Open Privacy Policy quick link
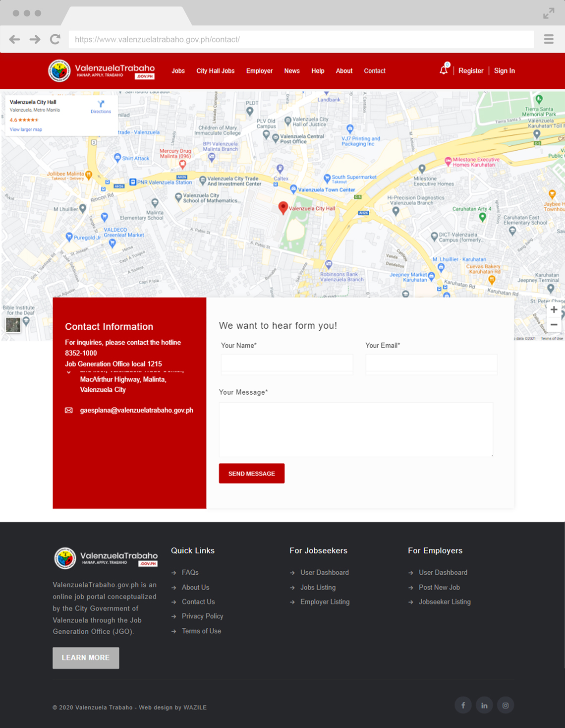Image resolution: width=565 pixels, height=728 pixels. click(203, 616)
